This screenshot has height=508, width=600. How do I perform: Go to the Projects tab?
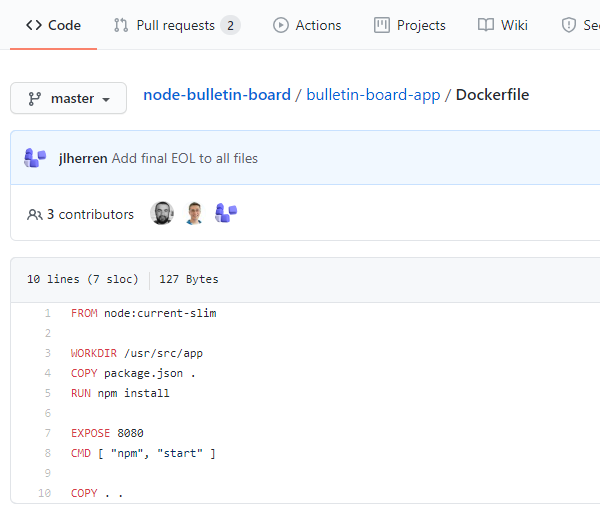(x=409, y=25)
